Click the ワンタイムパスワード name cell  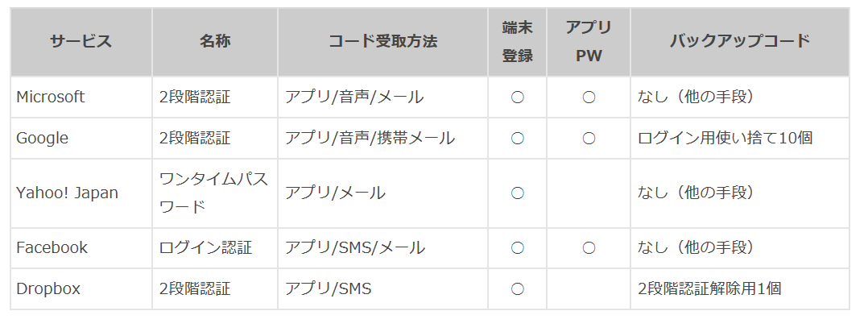tap(215, 193)
